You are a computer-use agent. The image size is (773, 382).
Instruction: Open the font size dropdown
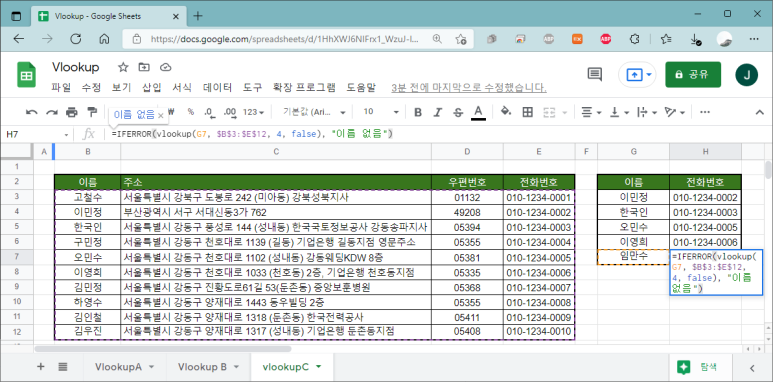[381, 112]
